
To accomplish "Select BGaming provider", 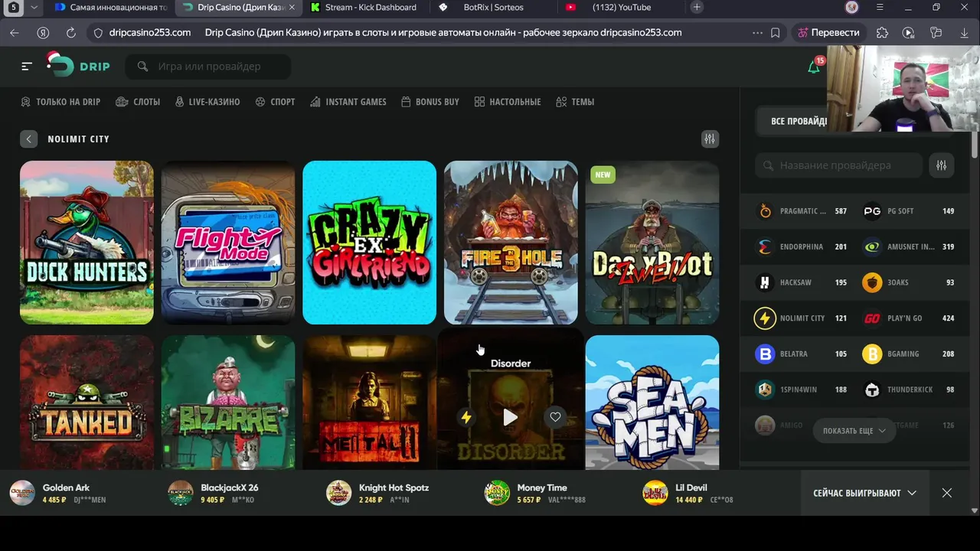I will (x=909, y=354).
